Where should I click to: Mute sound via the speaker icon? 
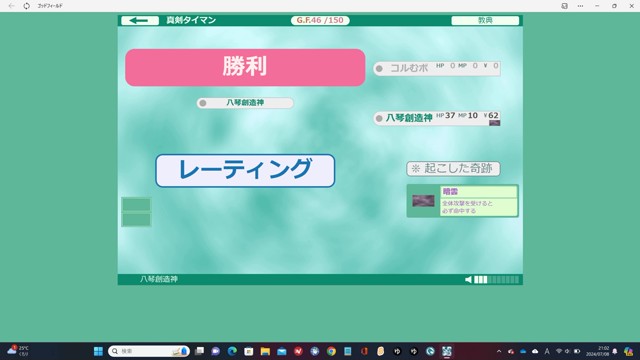(468, 280)
